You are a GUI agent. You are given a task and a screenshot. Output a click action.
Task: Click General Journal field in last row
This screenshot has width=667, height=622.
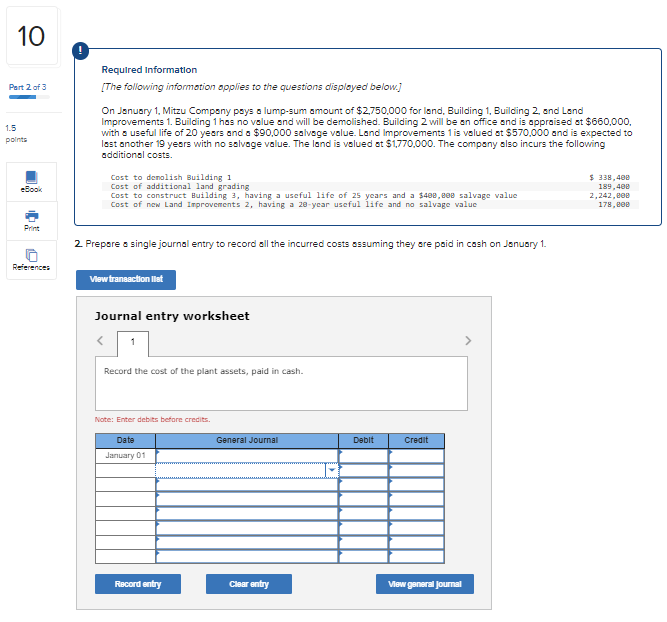point(247,556)
